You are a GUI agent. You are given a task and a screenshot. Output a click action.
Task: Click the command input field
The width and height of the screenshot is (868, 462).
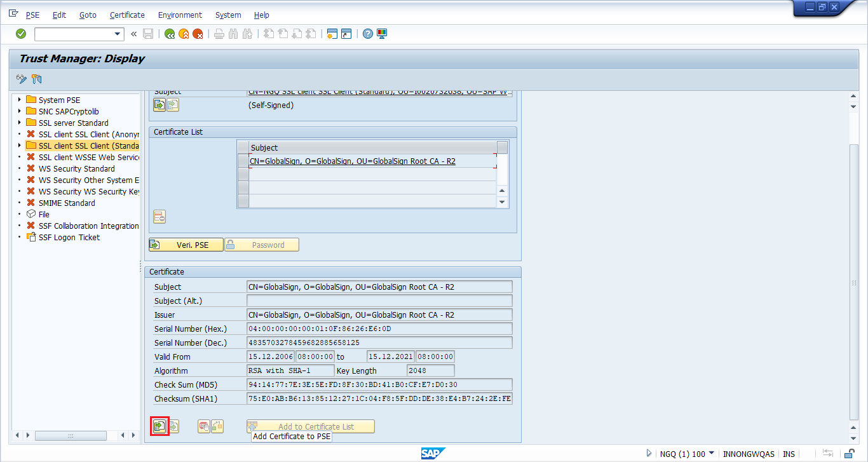point(74,34)
